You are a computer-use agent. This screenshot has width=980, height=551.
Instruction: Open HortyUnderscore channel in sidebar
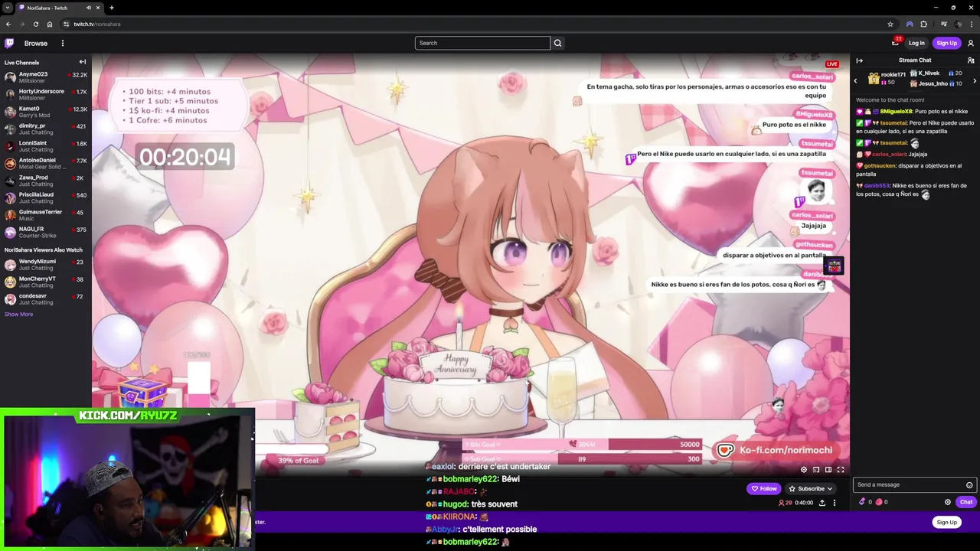46,95
